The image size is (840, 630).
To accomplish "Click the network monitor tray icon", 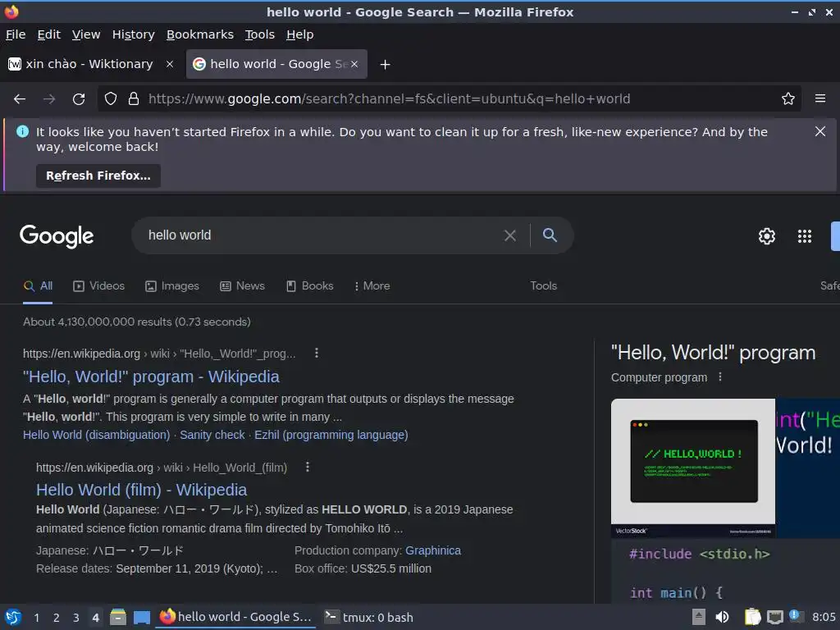I will (774, 617).
